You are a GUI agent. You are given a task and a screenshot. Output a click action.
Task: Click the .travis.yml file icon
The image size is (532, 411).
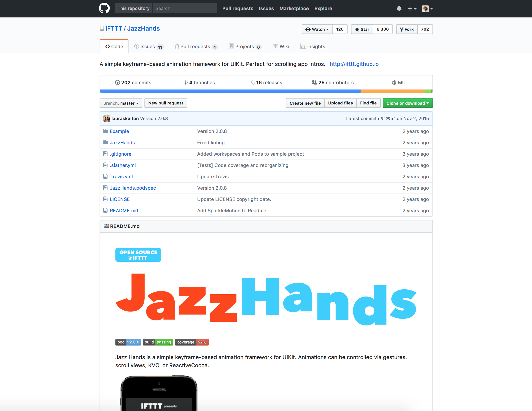105,176
